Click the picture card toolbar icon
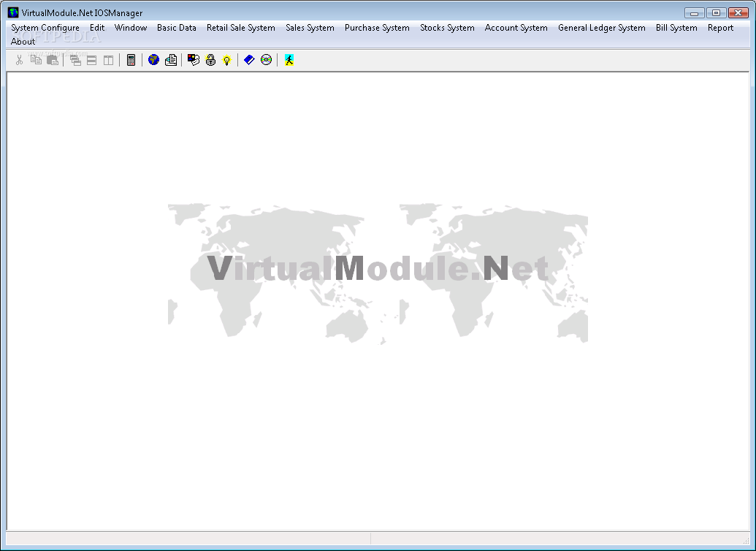The width and height of the screenshot is (756, 551). [194, 60]
